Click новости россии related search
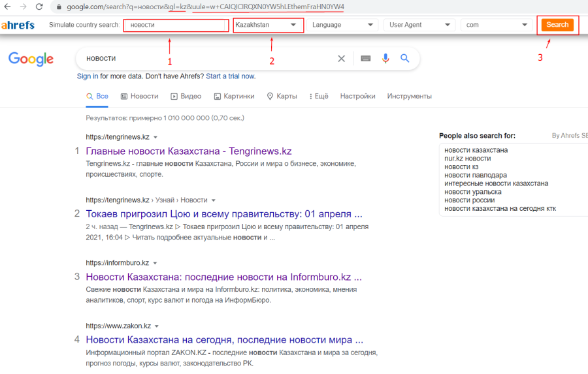Image resolution: width=588 pixels, height=374 pixels. (470, 200)
